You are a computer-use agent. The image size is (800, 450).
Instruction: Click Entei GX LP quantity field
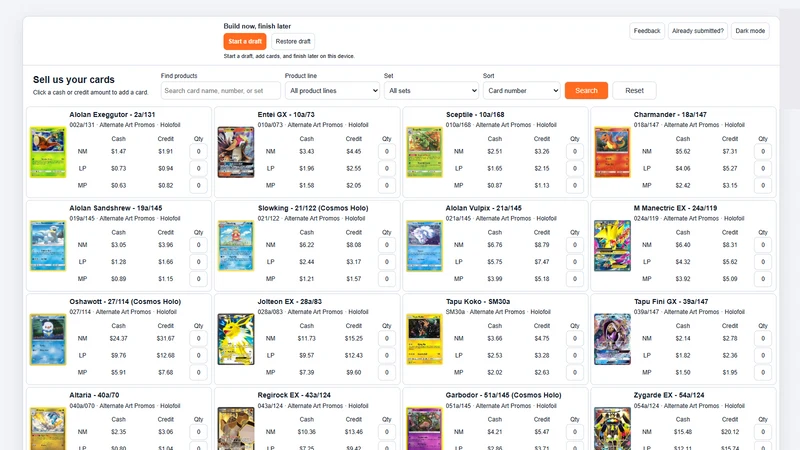tap(387, 168)
